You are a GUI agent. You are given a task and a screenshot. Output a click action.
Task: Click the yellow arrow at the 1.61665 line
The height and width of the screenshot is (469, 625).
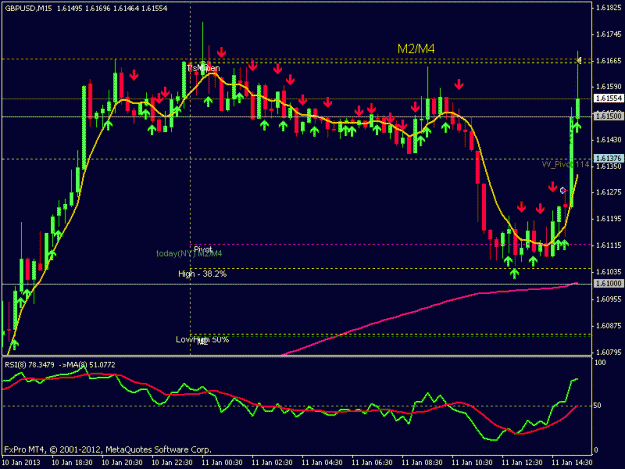[x=579, y=60]
